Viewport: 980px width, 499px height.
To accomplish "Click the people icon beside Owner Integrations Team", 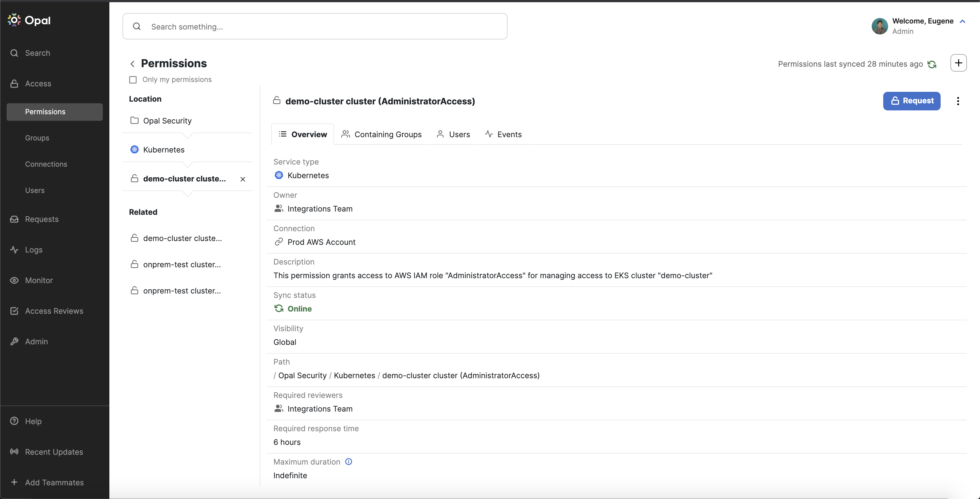I will (278, 209).
